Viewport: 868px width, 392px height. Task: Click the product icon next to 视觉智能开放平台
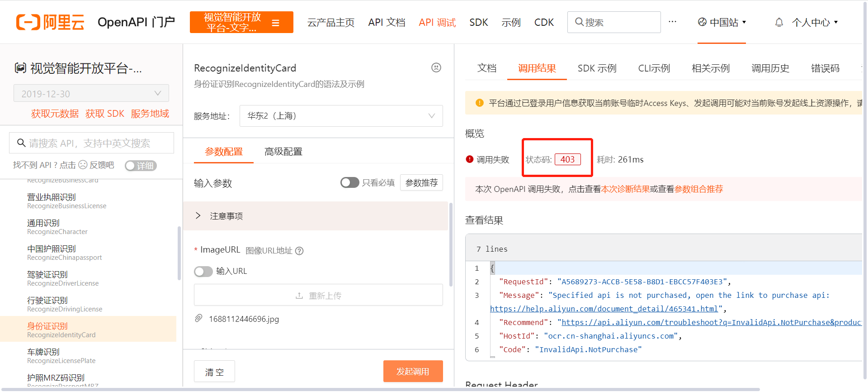pyautogui.click(x=20, y=68)
